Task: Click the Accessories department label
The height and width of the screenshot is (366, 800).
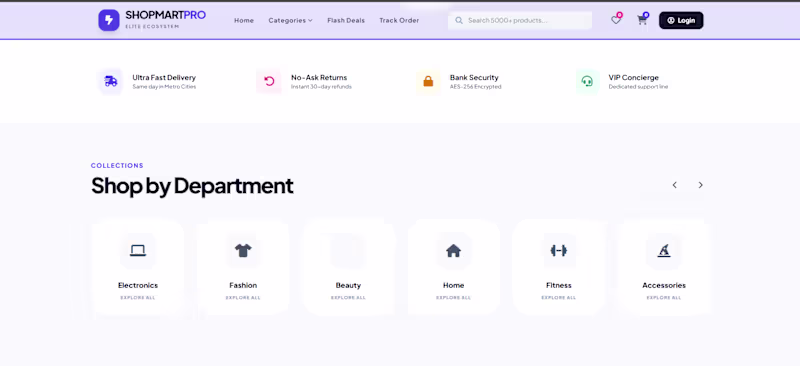Action: point(664,285)
